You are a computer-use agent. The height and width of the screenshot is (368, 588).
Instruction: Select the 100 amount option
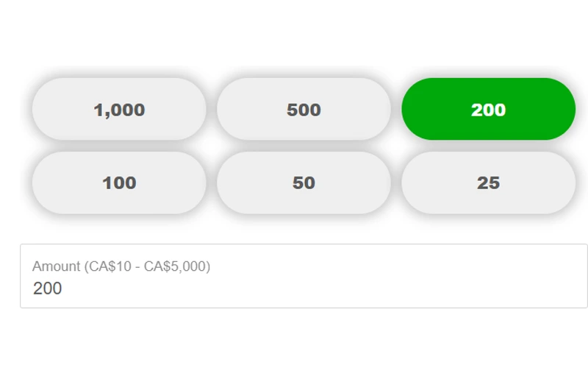pyautogui.click(x=119, y=183)
